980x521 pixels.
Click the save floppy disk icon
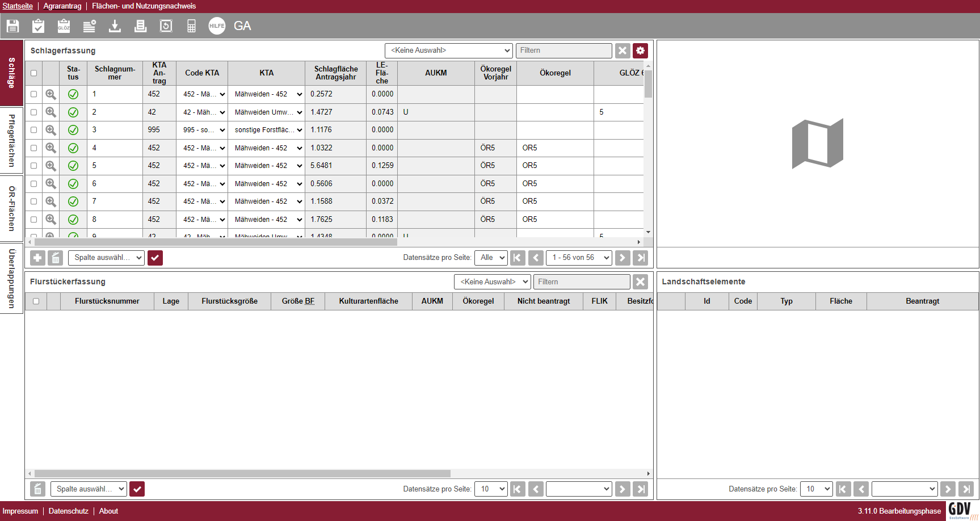(x=12, y=26)
